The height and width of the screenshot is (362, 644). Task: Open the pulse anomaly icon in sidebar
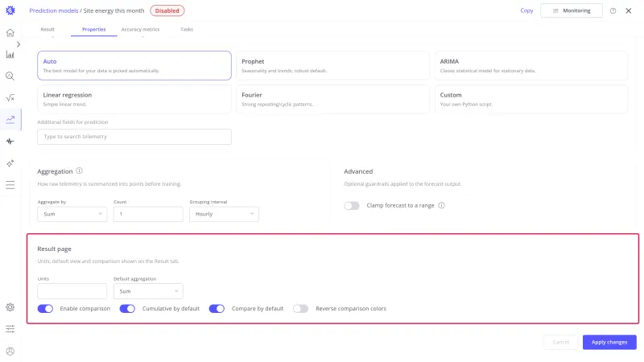pyautogui.click(x=10, y=142)
